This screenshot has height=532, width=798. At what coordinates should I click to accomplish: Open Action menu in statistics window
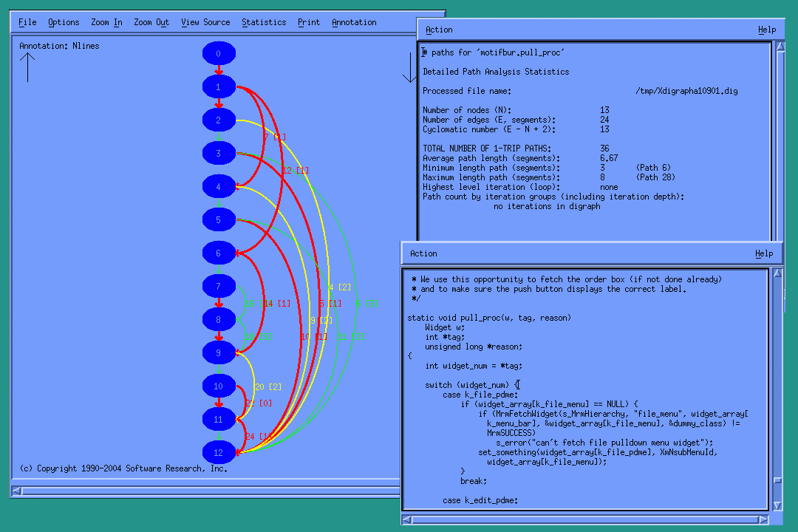click(439, 30)
